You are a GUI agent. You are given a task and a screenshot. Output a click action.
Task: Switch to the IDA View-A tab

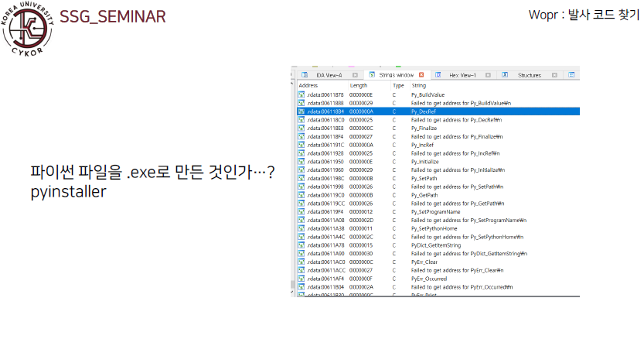[329, 75]
